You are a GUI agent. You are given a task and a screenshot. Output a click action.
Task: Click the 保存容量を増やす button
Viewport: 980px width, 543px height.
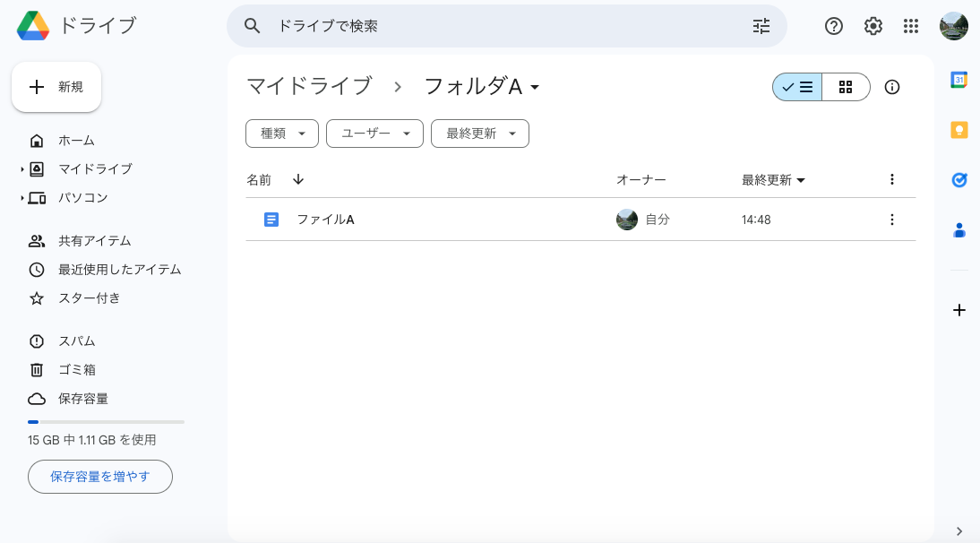[x=100, y=477]
